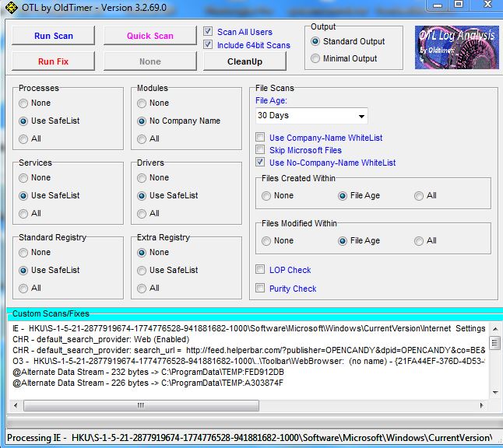Click the custom scans scrollbar down arrow
The width and height of the screenshot is (503, 448).
pos(495,393)
